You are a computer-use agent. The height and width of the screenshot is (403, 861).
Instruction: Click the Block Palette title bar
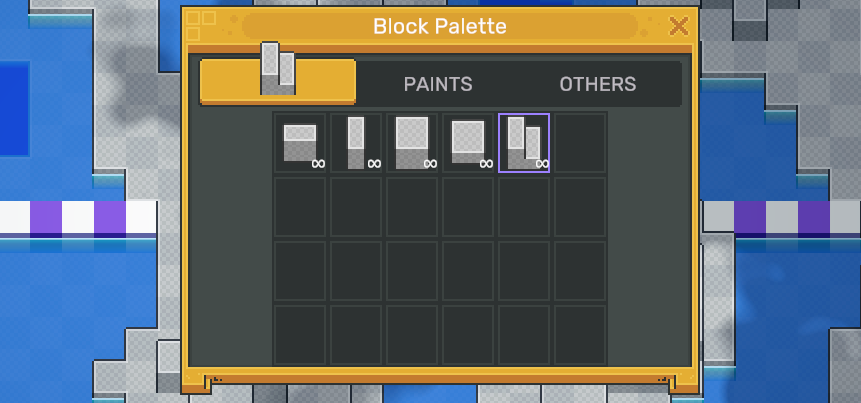pyautogui.click(x=440, y=26)
